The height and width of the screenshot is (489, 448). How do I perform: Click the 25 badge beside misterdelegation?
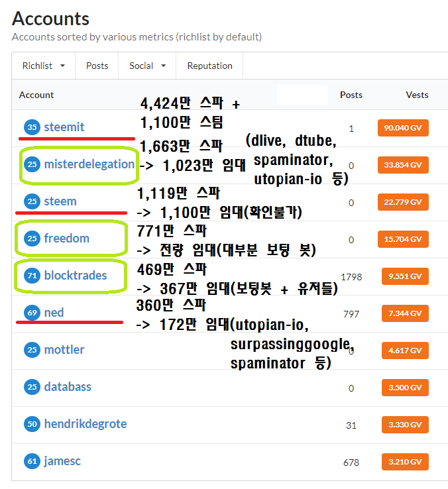coord(32,164)
